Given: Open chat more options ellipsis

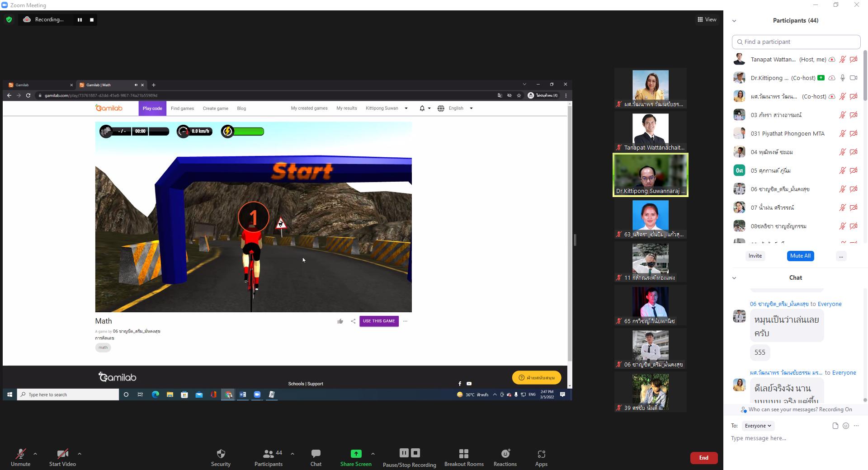Looking at the screenshot, I should (x=856, y=426).
